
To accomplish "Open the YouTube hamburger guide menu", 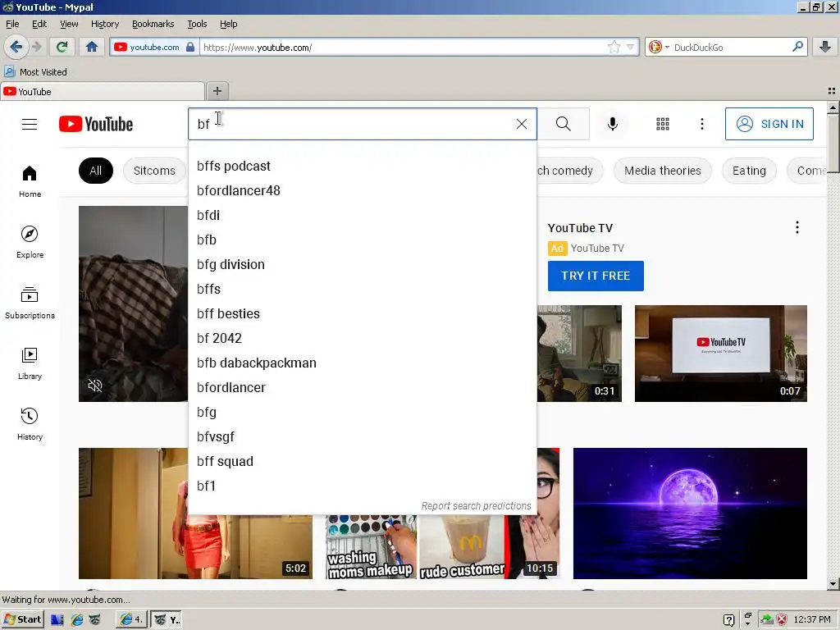I will pyautogui.click(x=30, y=125).
